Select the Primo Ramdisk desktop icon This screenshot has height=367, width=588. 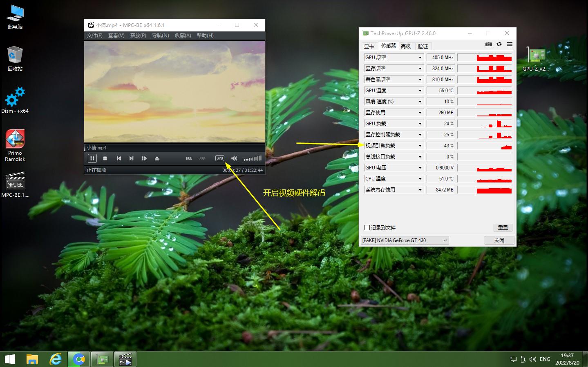coord(15,146)
